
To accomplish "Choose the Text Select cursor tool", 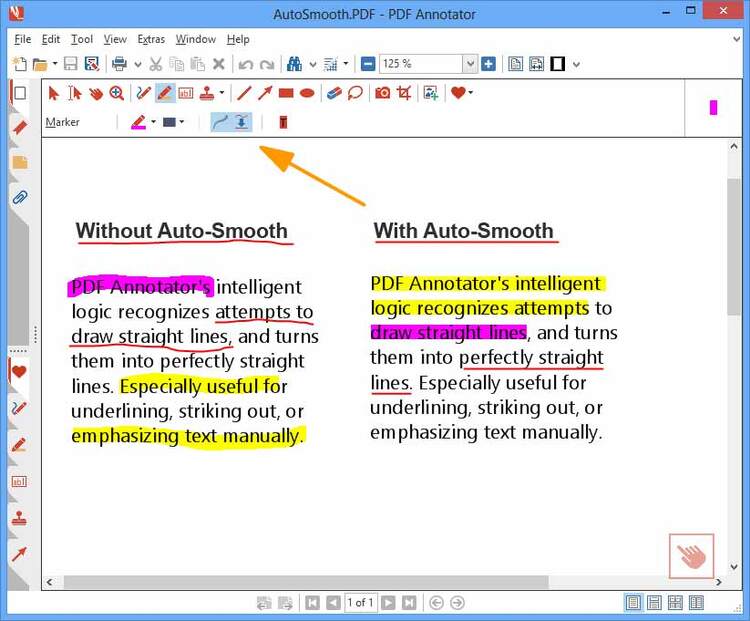I will click(x=75, y=93).
